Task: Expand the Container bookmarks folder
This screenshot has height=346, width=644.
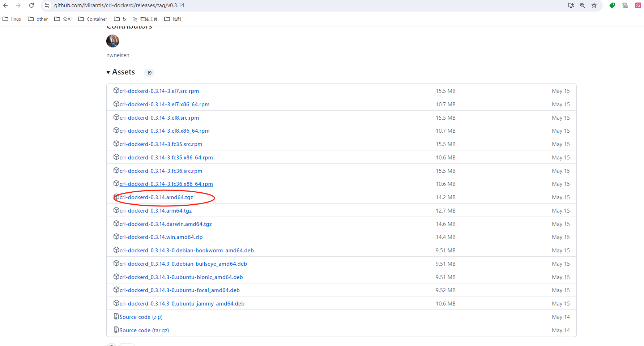Action: pyautogui.click(x=93, y=19)
